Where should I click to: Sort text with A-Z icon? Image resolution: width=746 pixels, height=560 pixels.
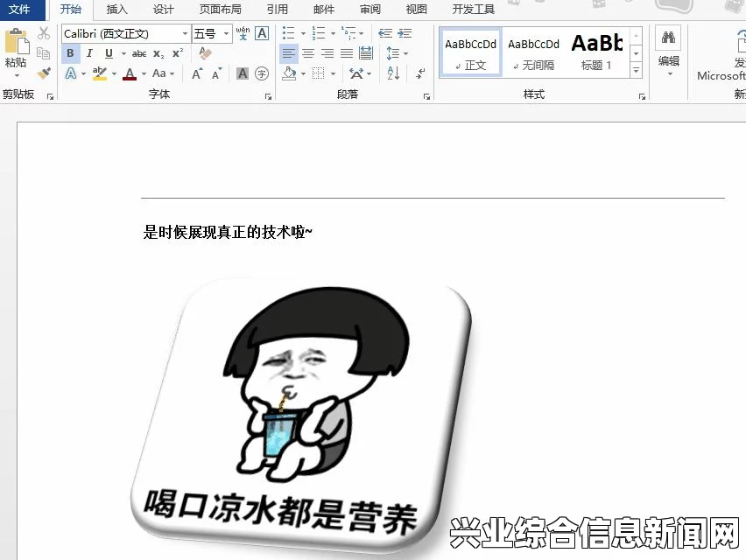pos(393,73)
